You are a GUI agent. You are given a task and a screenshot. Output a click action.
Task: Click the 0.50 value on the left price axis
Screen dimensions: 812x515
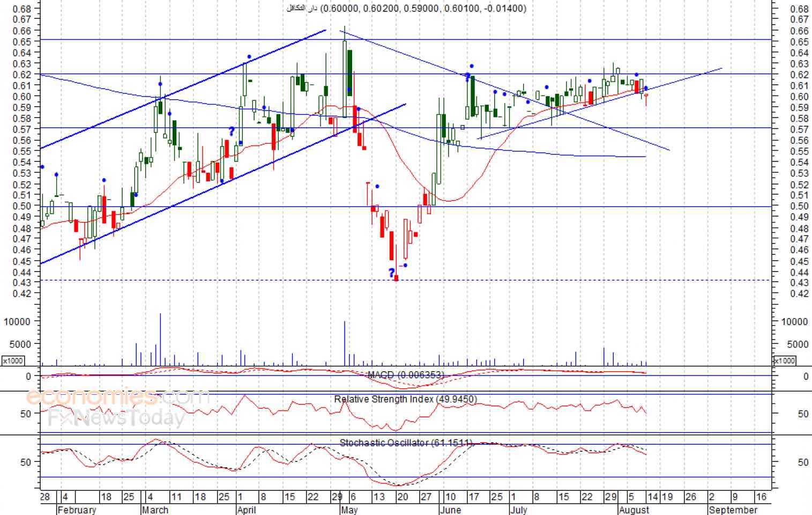(21, 206)
